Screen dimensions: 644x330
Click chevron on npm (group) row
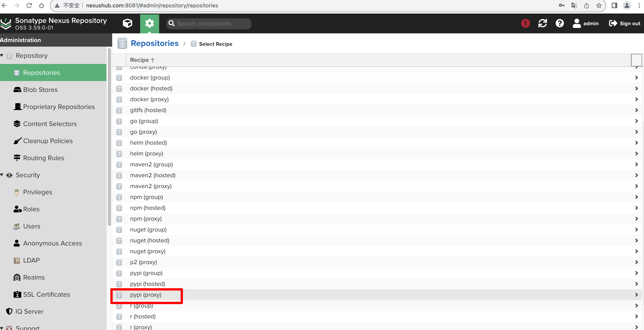tap(636, 197)
